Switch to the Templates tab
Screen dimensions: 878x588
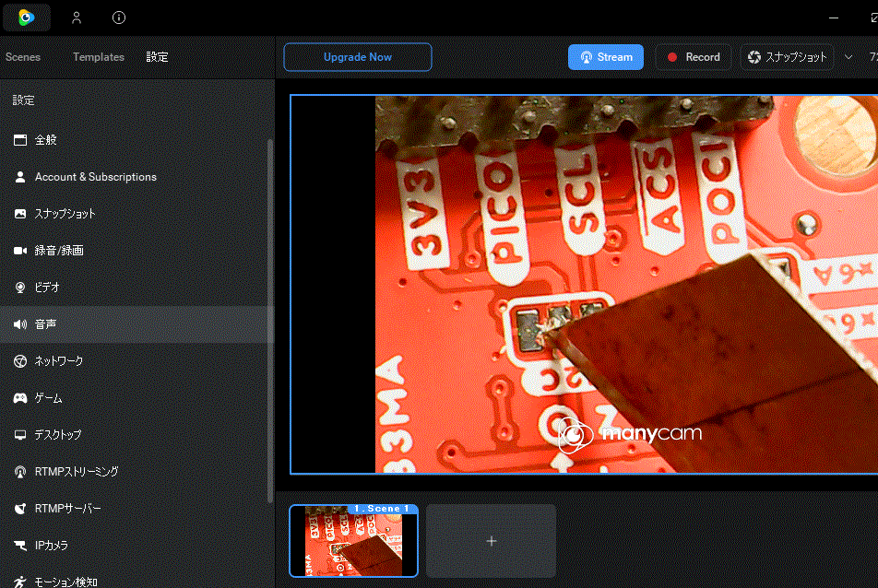tap(99, 57)
